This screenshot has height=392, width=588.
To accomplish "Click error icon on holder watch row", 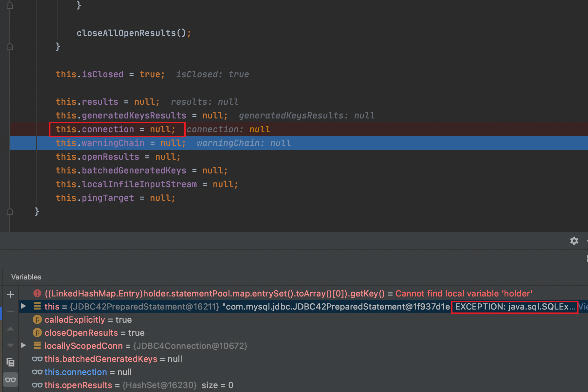I will click(x=37, y=293).
